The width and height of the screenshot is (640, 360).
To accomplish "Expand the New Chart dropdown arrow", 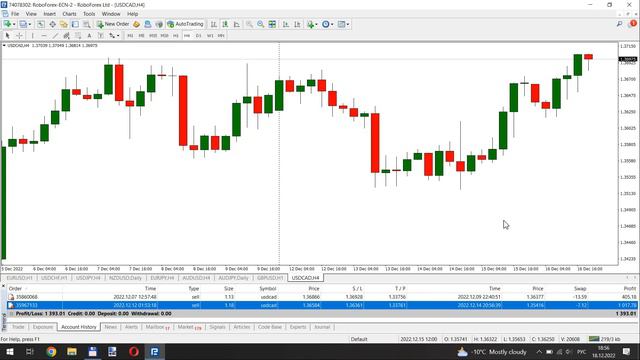I will (x=14, y=24).
